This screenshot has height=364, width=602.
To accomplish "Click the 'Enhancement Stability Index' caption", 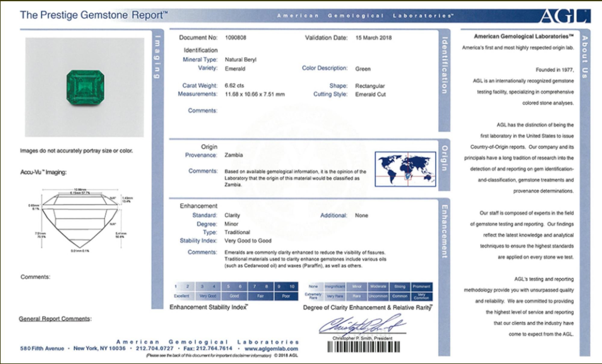I will click(209, 307).
